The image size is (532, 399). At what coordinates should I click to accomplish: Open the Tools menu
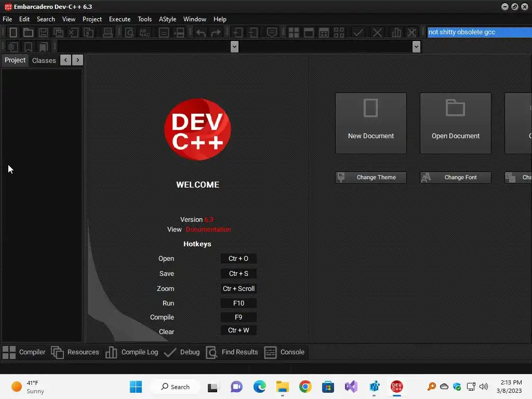144,19
